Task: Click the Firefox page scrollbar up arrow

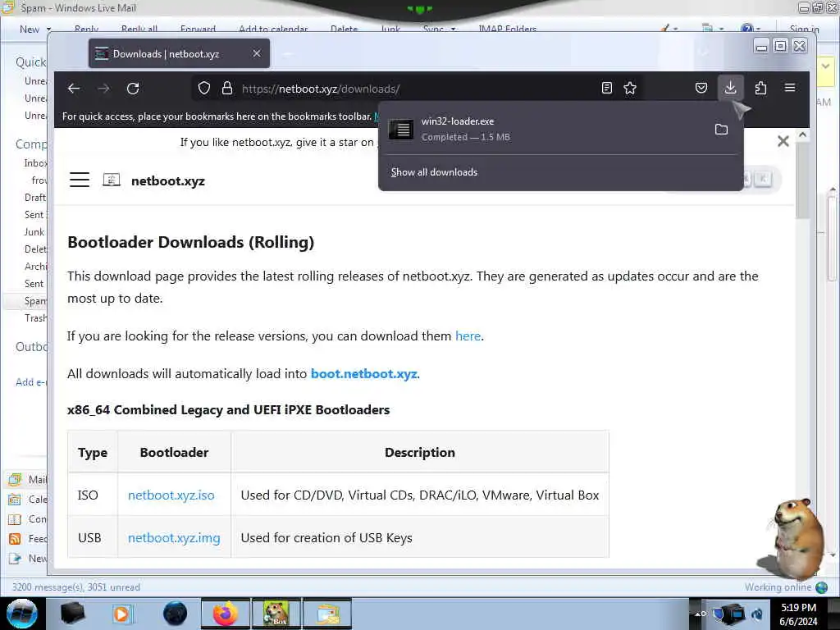Action: tap(802, 135)
